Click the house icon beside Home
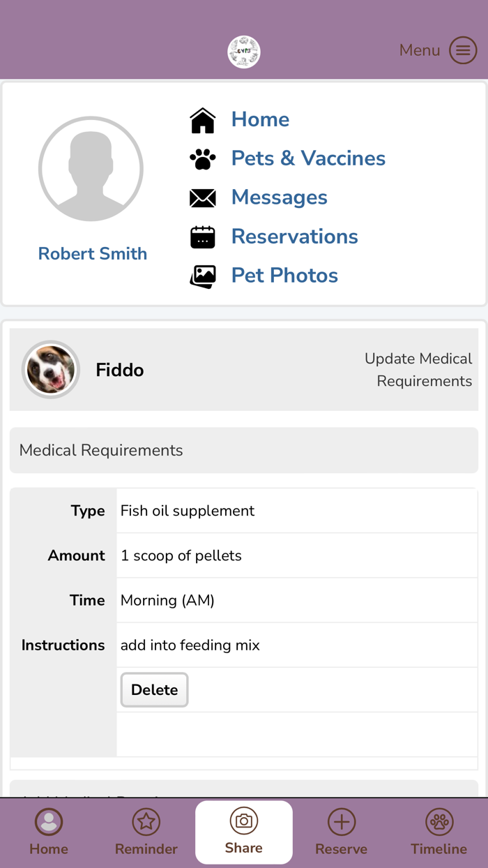This screenshot has height=868, width=488. pos(203,120)
